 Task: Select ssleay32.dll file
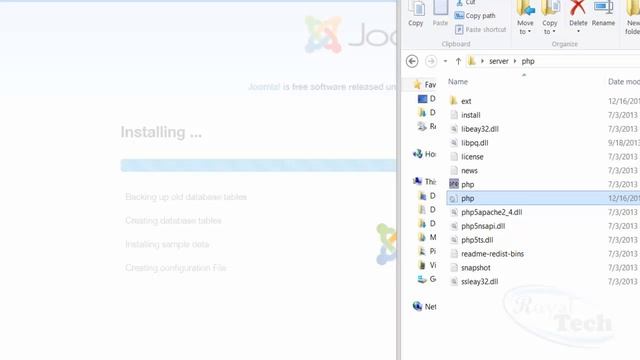tap(480, 282)
